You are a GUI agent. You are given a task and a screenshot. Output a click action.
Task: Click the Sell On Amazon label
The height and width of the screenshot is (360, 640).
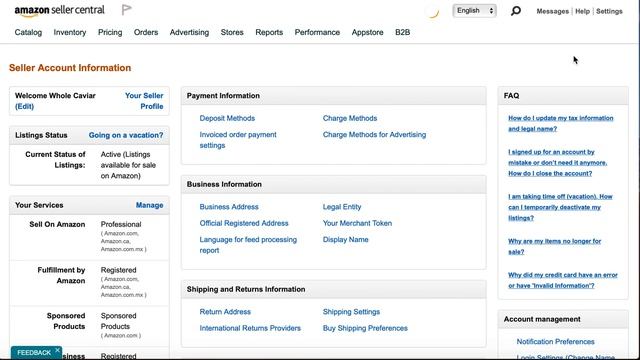coord(57,224)
